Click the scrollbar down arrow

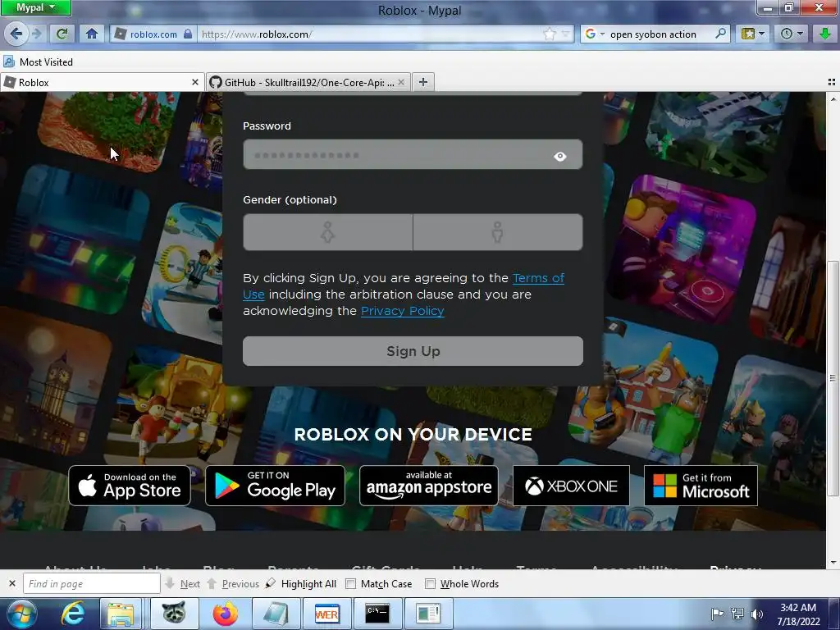pos(833,563)
